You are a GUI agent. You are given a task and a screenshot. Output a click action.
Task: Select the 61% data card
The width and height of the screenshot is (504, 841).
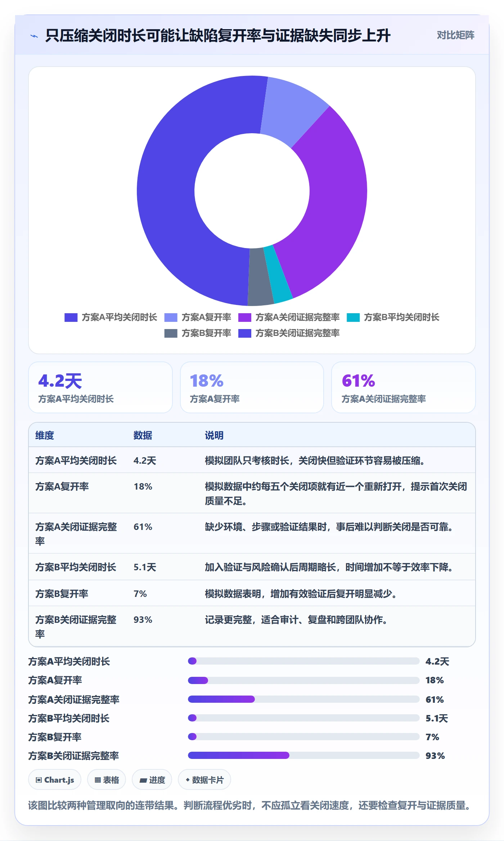tap(403, 387)
